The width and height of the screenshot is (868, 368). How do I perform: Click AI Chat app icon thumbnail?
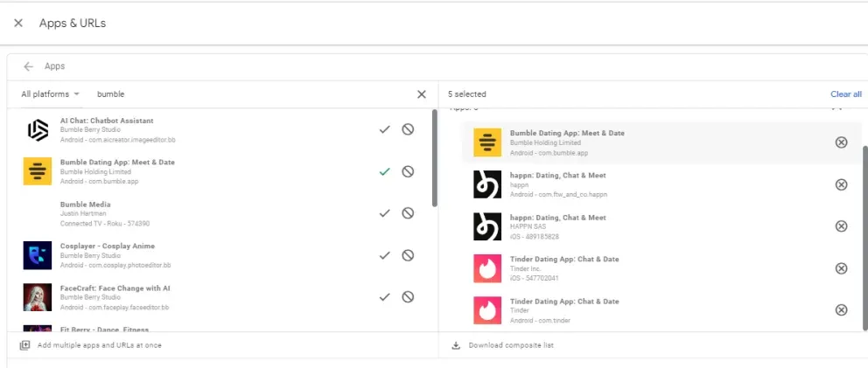tap(38, 129)
